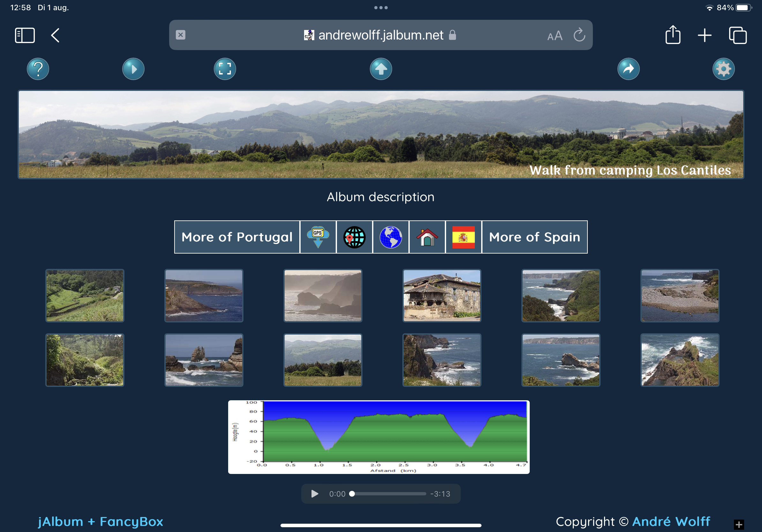Open the AA reader options menu
The width and height of the screenshot is (762, 532).
[555, 35]
